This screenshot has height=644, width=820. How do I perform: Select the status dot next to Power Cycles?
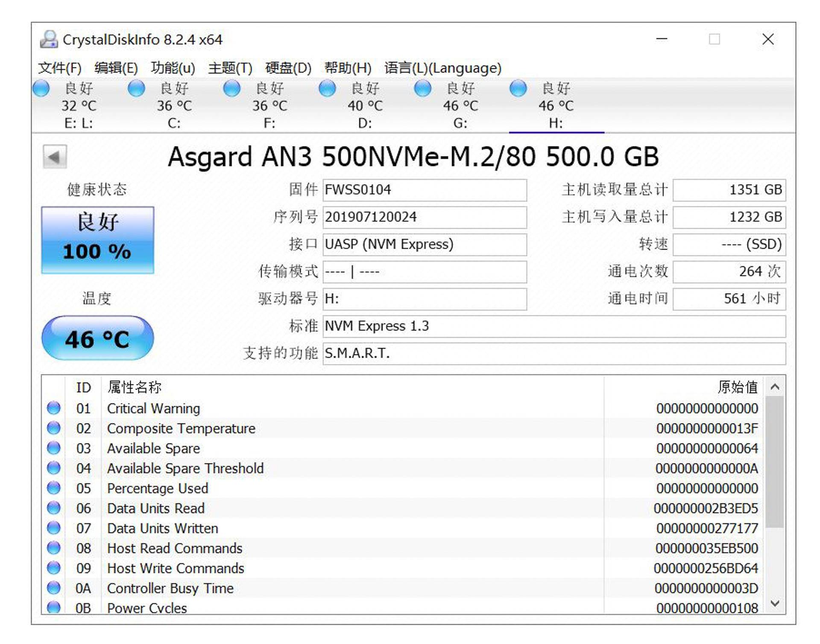(x=54, y=608)
